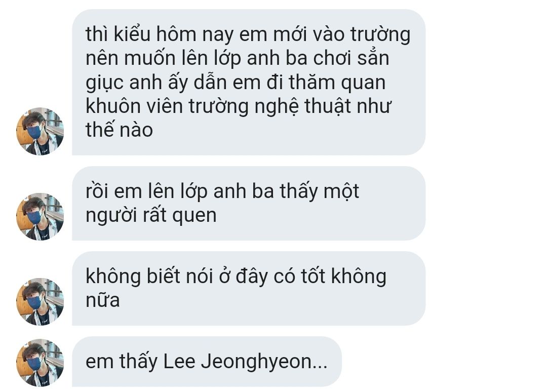Select message starting 'thì kiểu hôm nay'
This screenshot has height=392, width=547.
[x=248, y=83]
